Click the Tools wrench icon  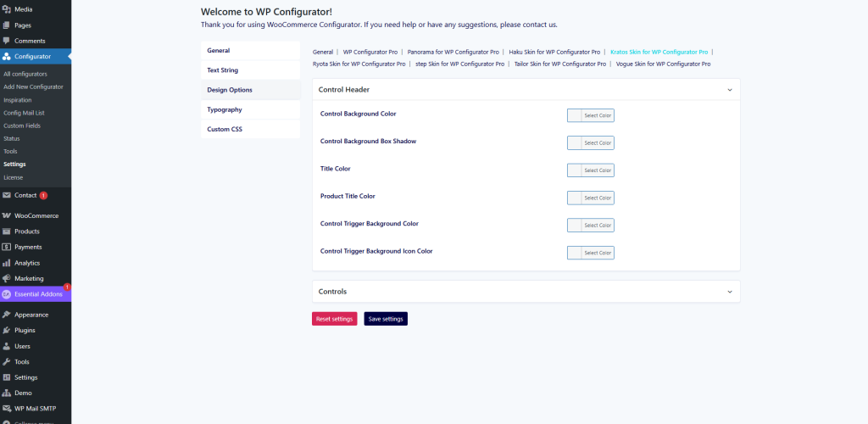(x=7, y=361)
